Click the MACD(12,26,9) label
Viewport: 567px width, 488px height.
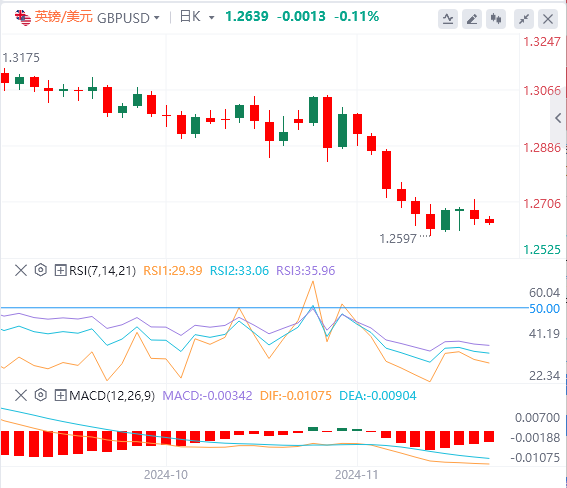click(112, 395)
